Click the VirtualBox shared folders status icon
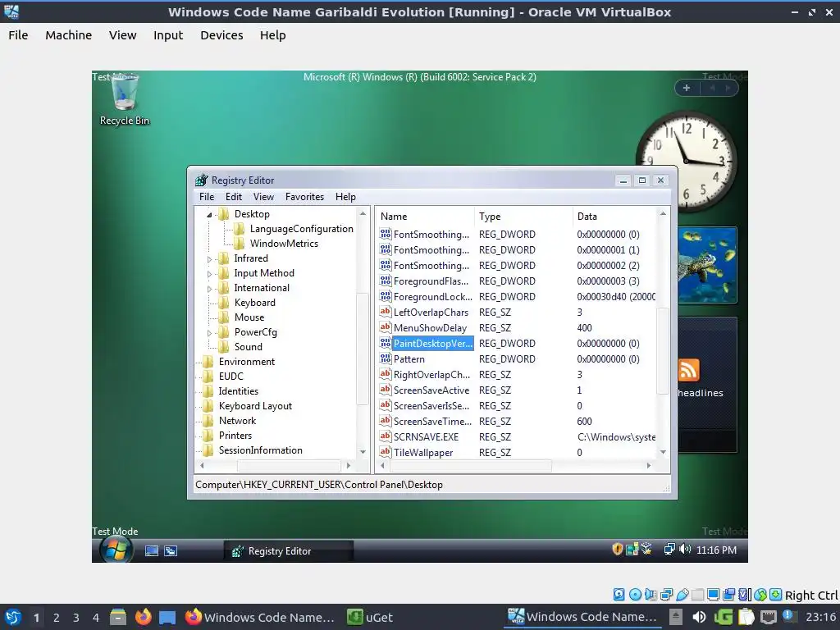840x630 pixels. tap(697, 595)
